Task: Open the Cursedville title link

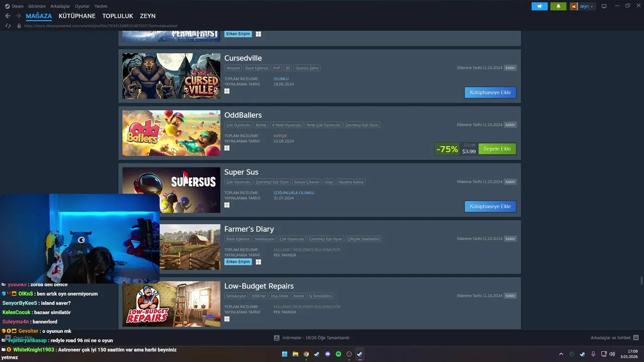Action: tap(243, 58)
